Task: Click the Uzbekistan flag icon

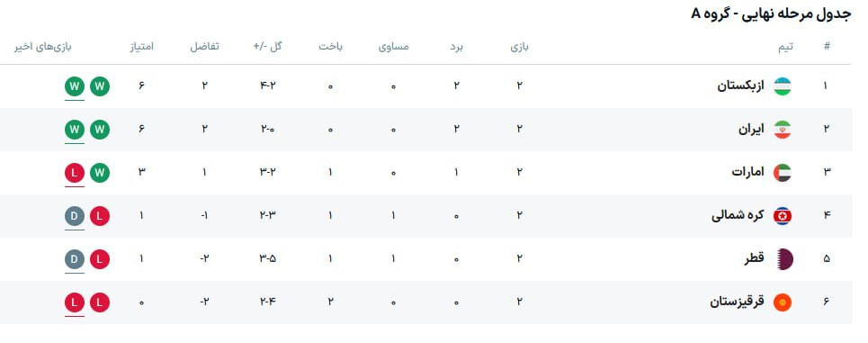Action: [x=783, y=86]
